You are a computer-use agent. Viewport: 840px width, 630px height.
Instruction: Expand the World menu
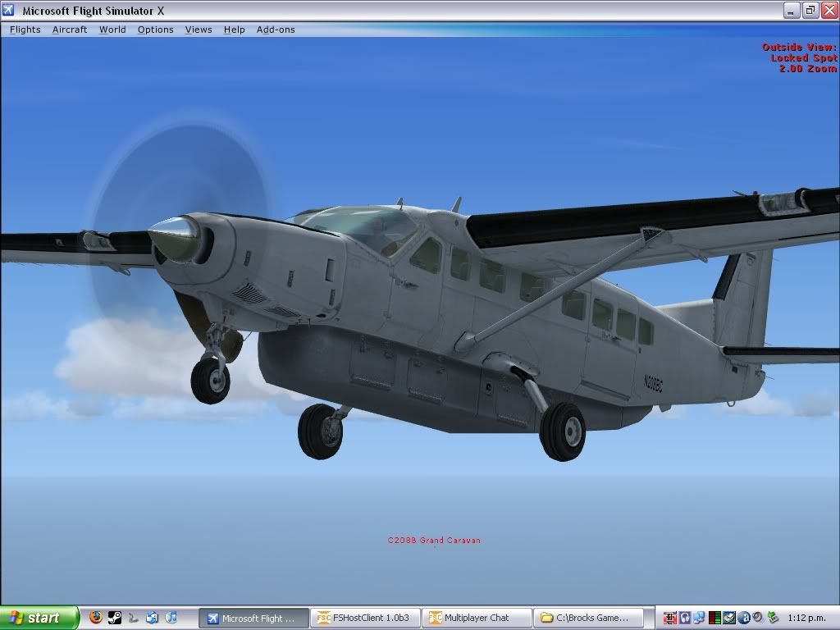[112, 30]
